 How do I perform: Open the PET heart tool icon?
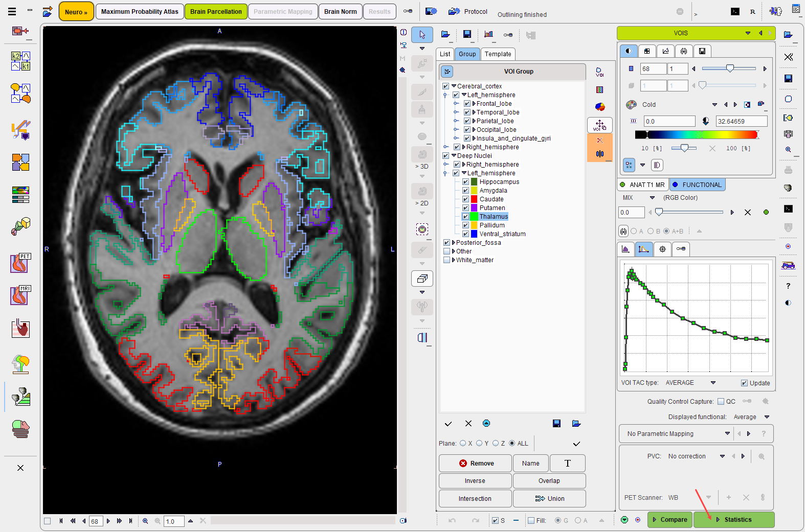[x=20, y=263]
